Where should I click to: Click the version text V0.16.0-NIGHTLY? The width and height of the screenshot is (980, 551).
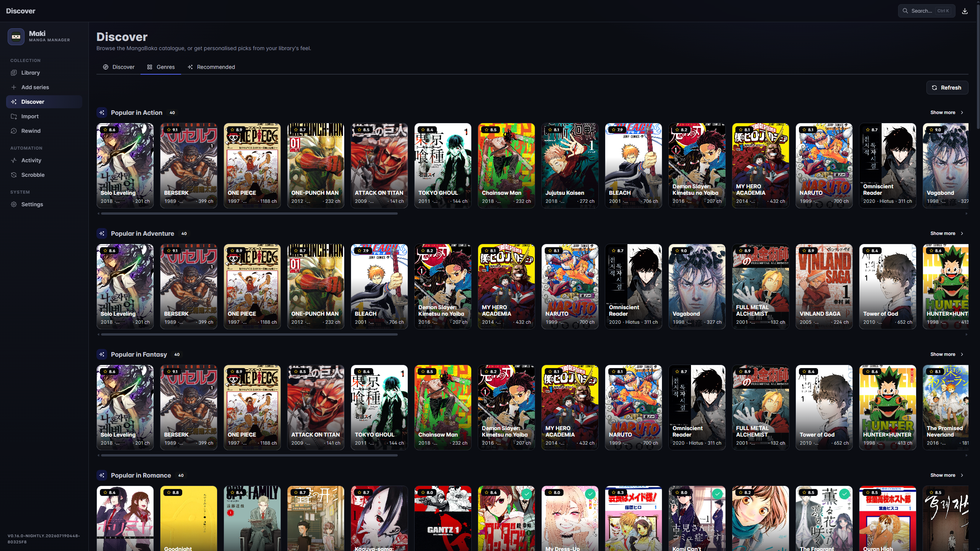click(x=44, y=538)
